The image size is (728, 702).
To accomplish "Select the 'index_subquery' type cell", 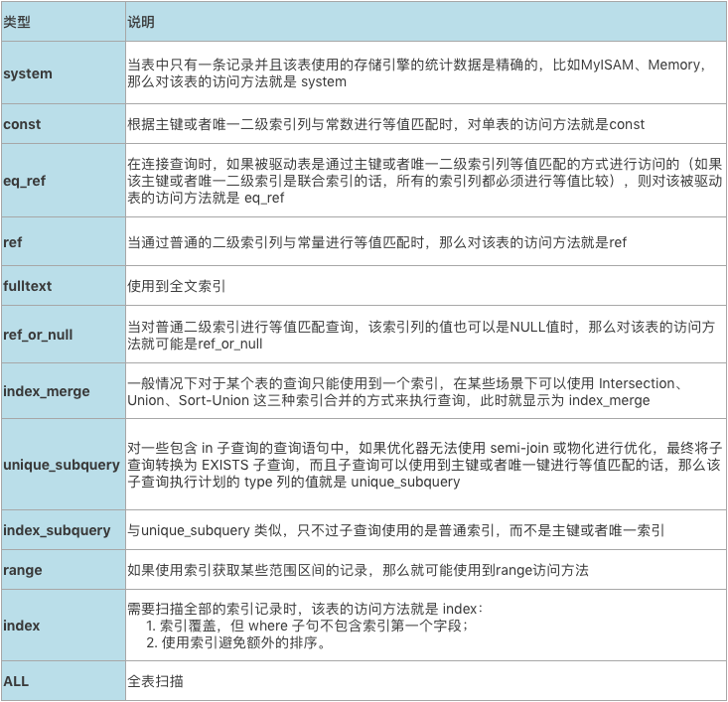I will (64, 530).
